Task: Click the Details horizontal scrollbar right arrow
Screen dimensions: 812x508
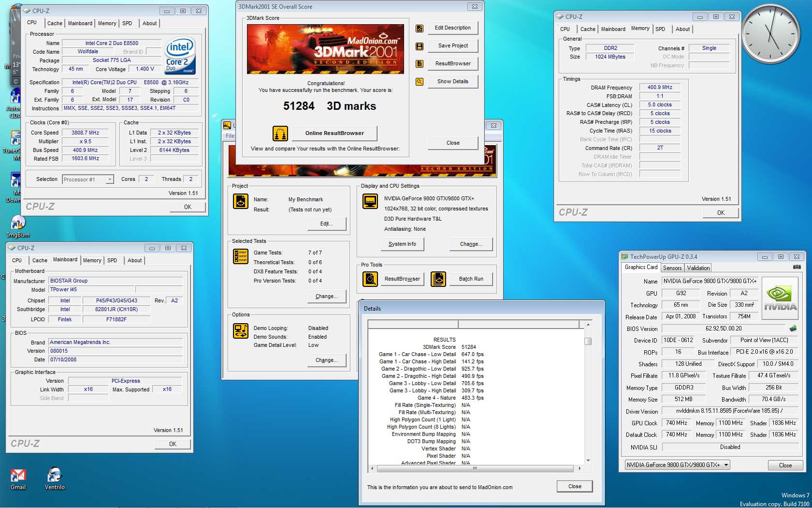Action: point(580,468)
